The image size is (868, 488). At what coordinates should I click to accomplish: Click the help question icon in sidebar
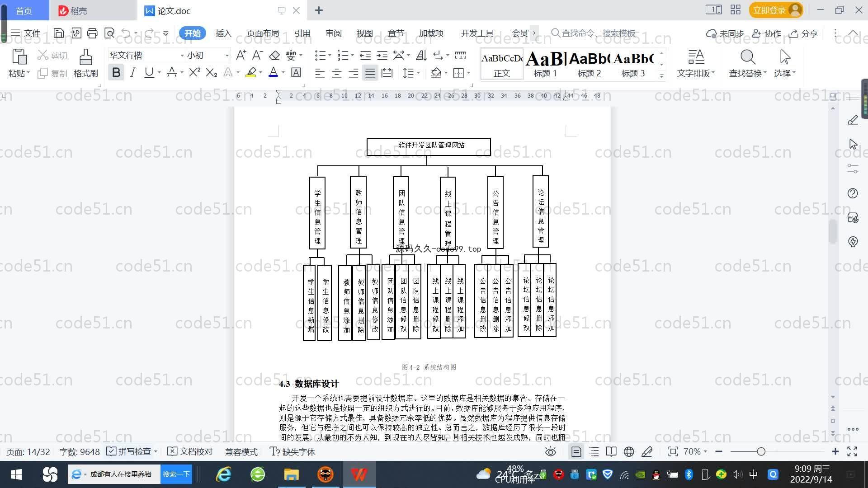click(853, 193)
